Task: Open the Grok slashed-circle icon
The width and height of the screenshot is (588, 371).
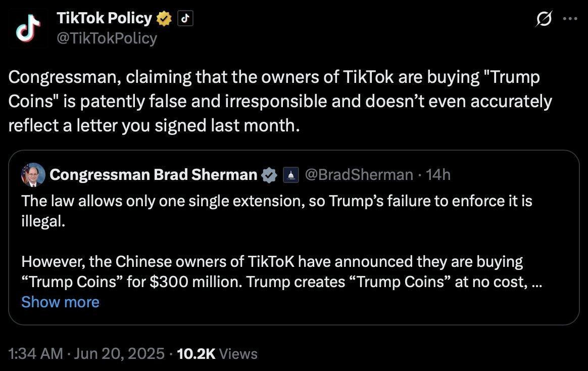Action: (x=544, y=18)
